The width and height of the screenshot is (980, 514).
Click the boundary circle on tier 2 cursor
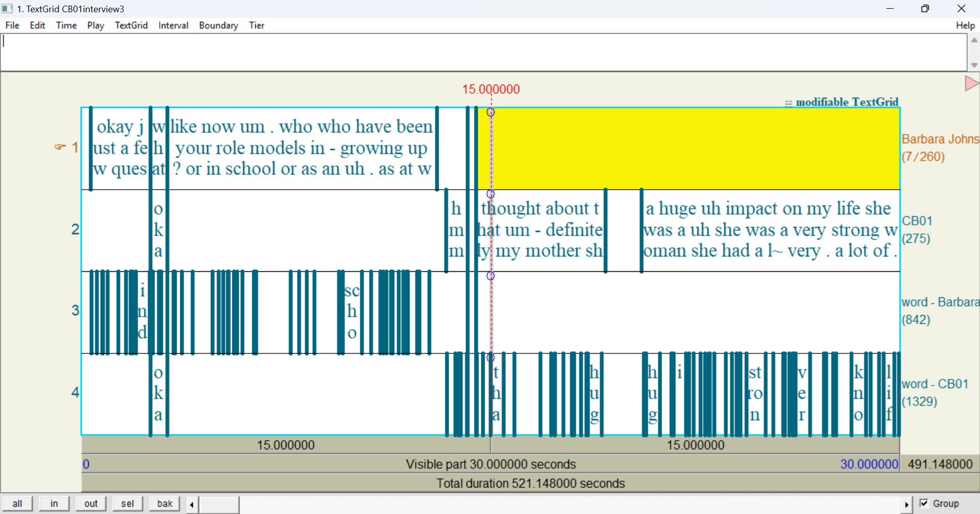click(491, 194)
